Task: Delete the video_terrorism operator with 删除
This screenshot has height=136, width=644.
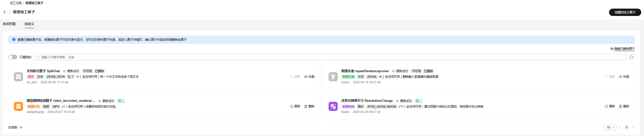Action: coord(309,106)
